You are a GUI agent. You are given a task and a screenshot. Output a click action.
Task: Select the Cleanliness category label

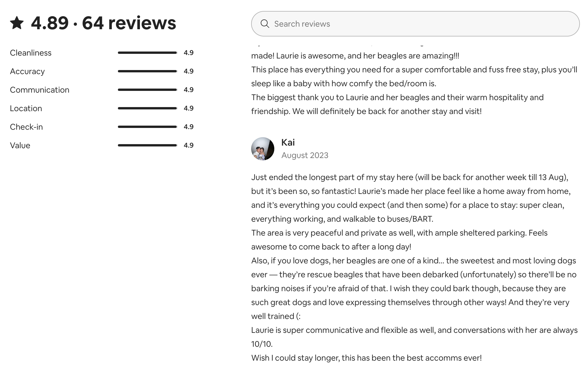[31, 53]
